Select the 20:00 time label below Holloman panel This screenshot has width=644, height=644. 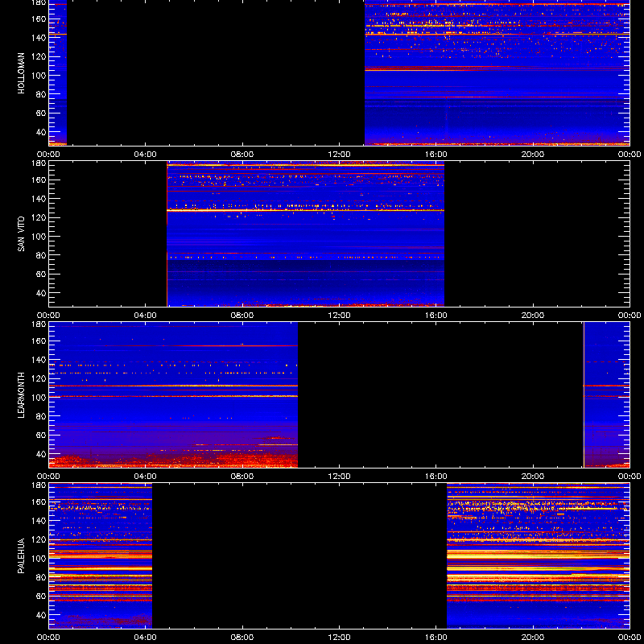tap(533, 155)
